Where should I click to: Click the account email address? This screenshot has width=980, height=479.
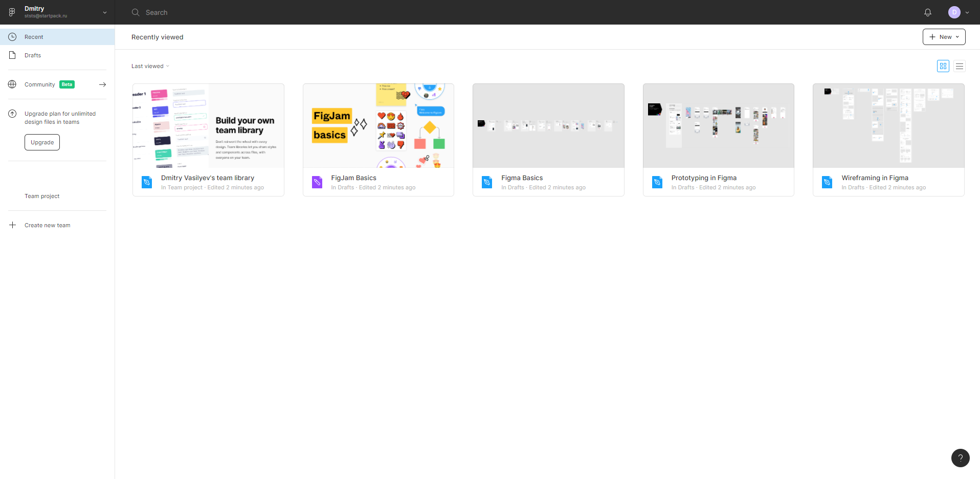pyautogui.click(x=46, y=16)
